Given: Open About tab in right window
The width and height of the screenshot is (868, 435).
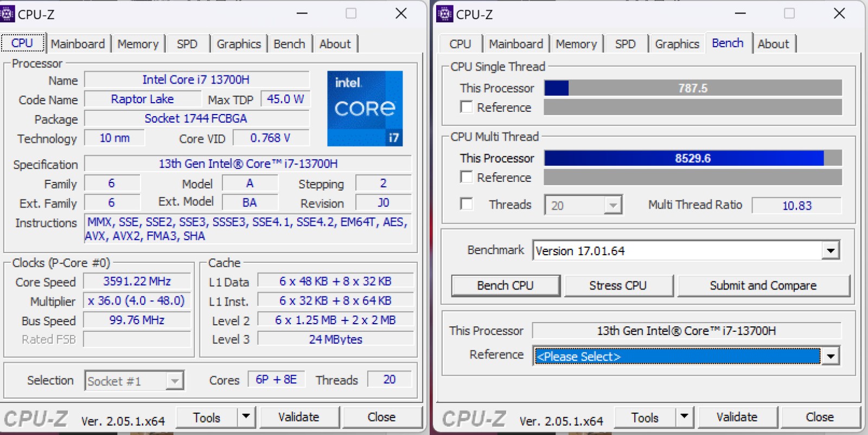Looking at the screenshot, I should tap(773, 44).
